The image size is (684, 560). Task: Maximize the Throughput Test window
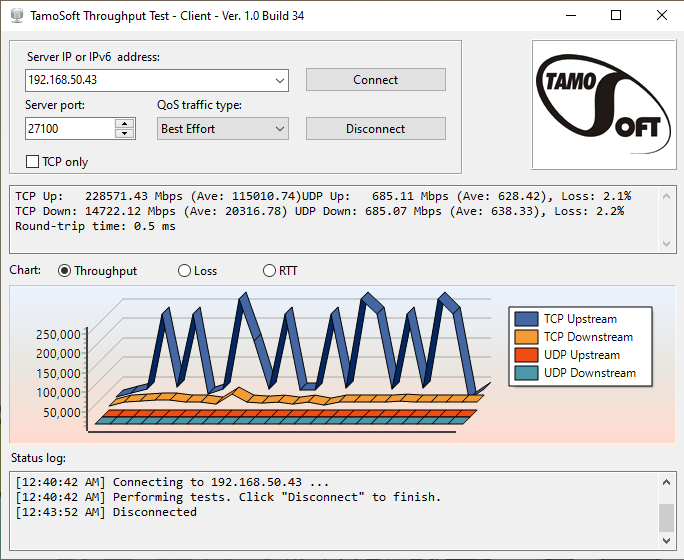tap(616, 15)
